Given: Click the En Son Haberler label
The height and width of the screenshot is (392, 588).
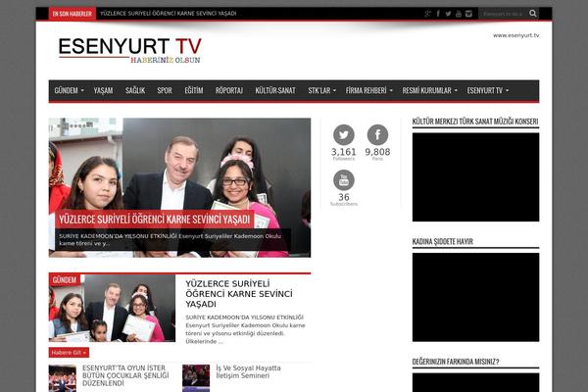Looking at the screenshot, I should point(72,14).
